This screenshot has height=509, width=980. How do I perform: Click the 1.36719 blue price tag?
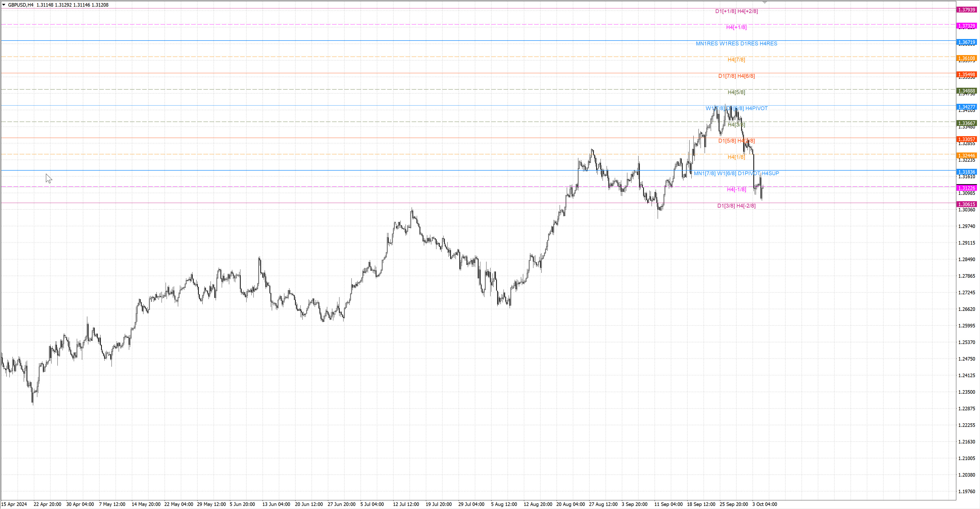click(x=966, y=42)
